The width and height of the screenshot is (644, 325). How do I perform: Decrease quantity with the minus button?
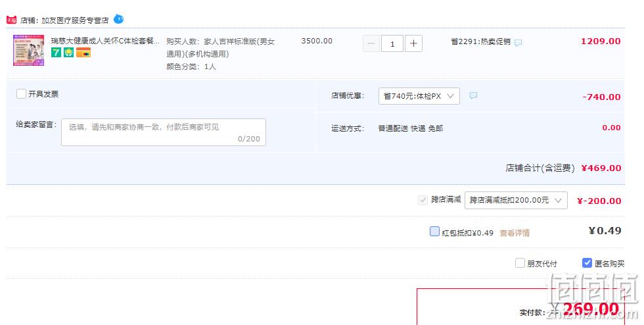(x=371, y=43)
